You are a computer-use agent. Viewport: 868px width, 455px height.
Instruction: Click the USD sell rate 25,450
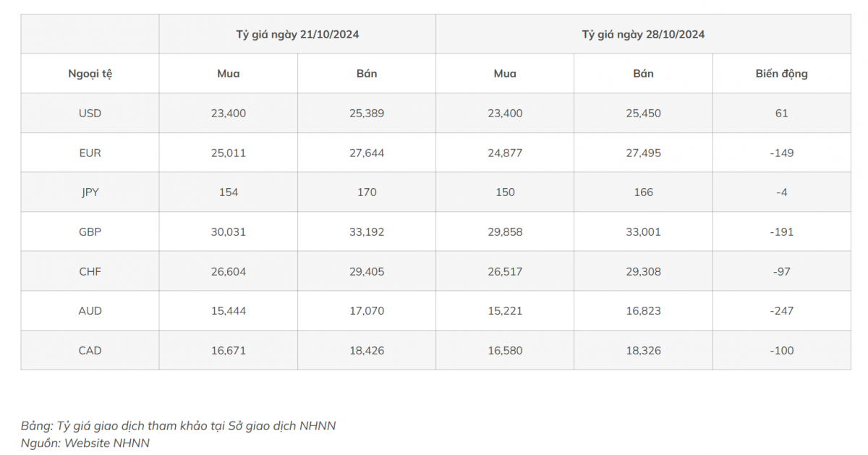point(643,114)
